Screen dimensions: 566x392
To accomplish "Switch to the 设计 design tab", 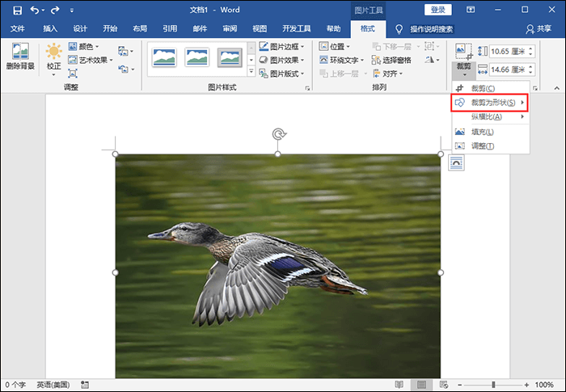I will (80, 29).
